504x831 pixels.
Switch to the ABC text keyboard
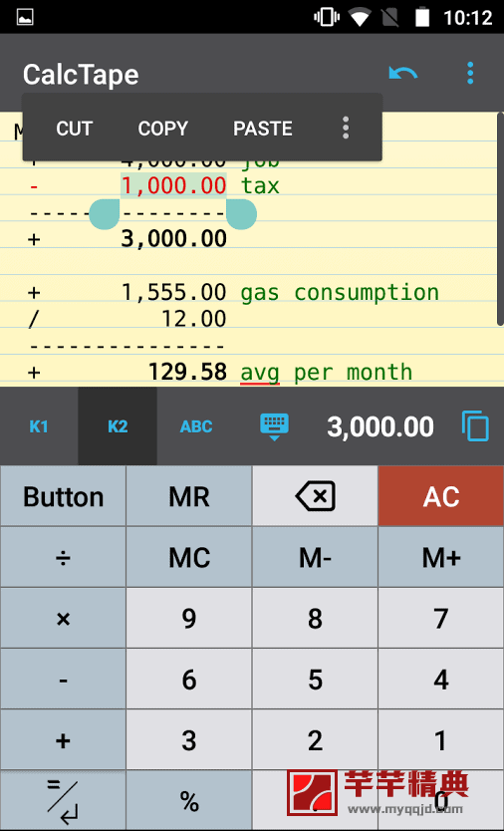point(196,426)
